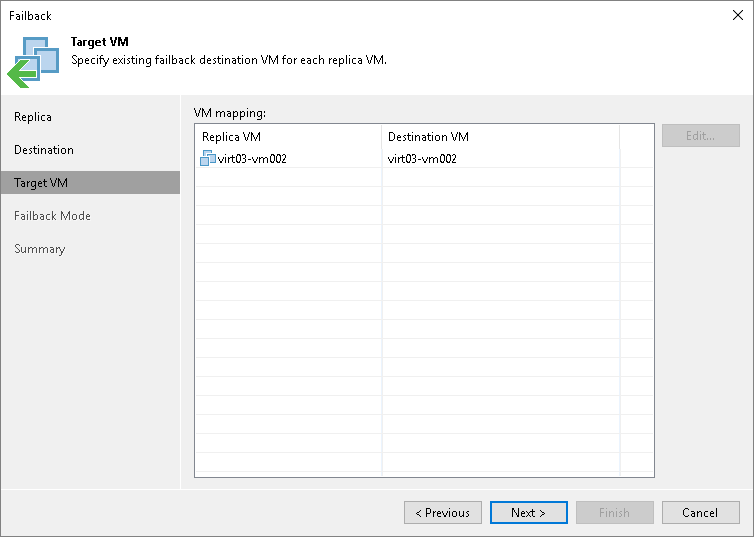Jump to the Summary step

40,249
